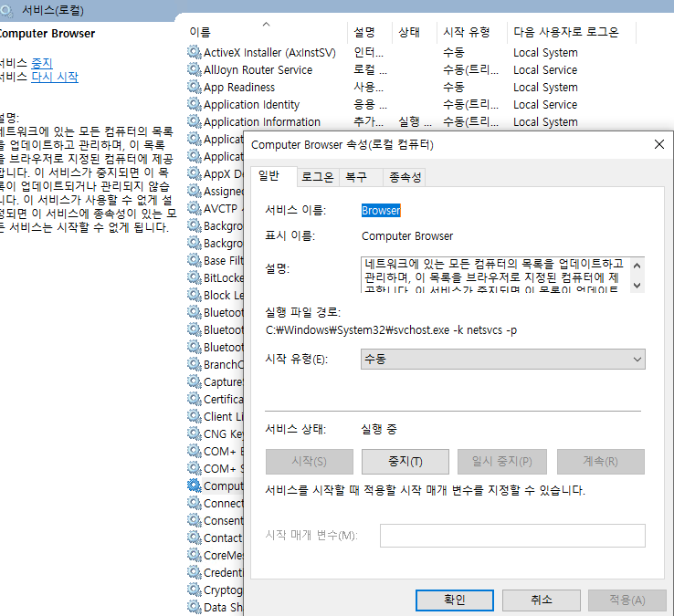Select the ActiveX Installer service gear icon
The width and height of the screenshot is (674, 616).
click(195, 52)
